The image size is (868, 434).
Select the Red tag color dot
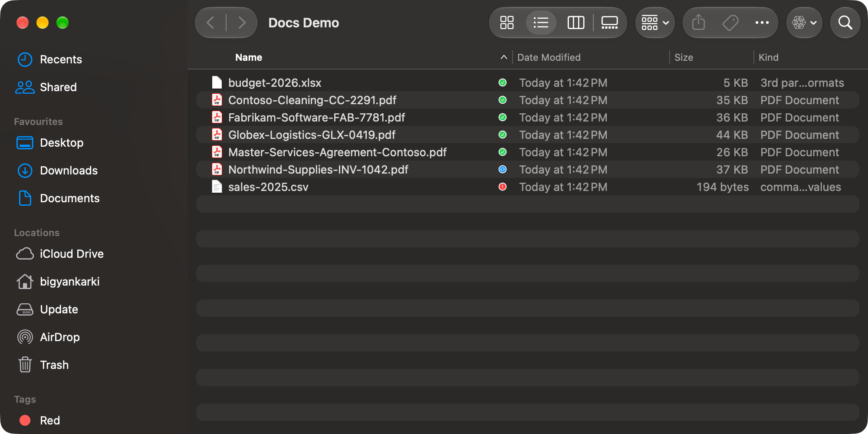point(25,420)
